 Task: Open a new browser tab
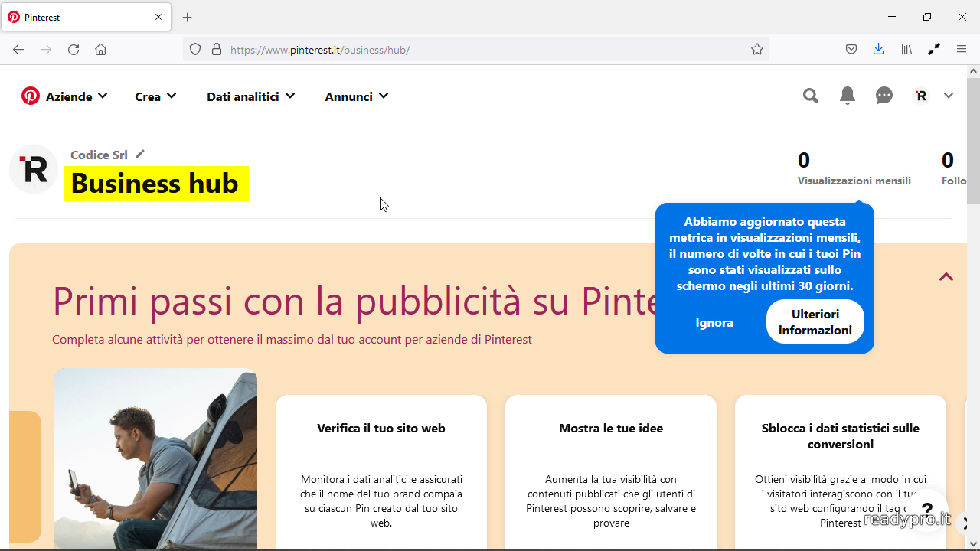coord(188,17)
